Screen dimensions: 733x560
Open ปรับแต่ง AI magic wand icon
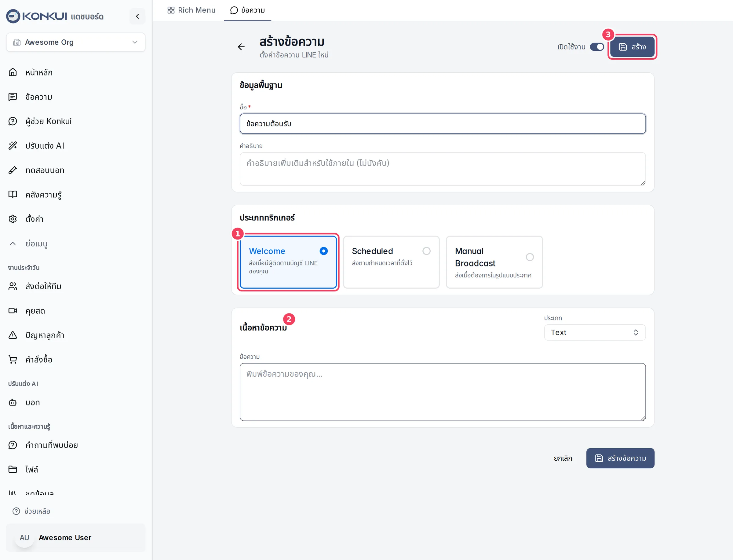point(13,146)
